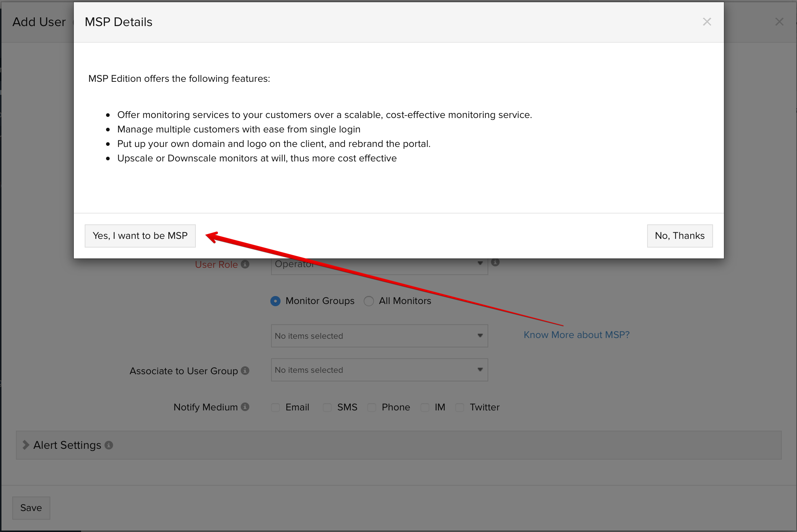Click 'Upscale or Downscale monitors' bullet text
Viewport: 797px width, 532px height.
click(257, 158)
